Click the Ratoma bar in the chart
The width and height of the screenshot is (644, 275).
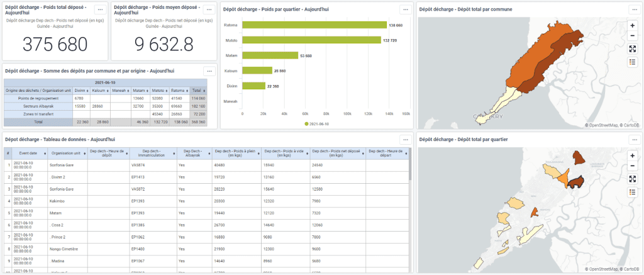314,25
